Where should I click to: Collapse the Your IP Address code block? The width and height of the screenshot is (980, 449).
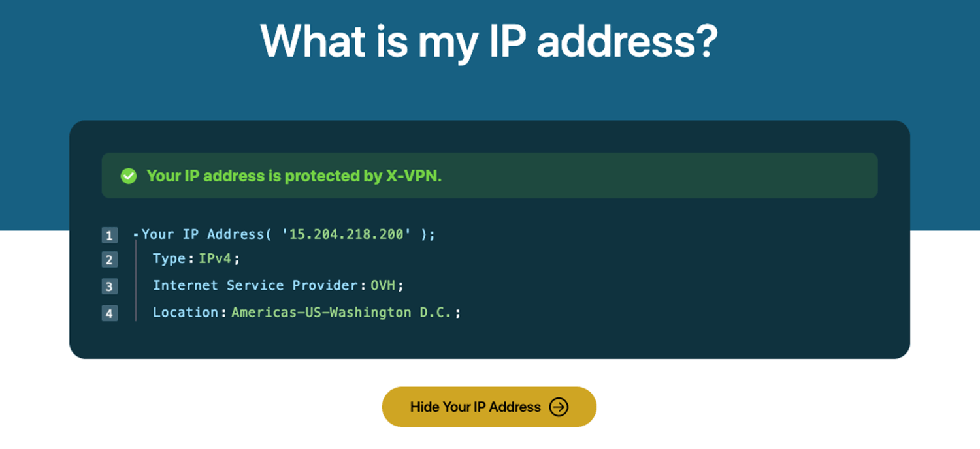pos(135,234)
